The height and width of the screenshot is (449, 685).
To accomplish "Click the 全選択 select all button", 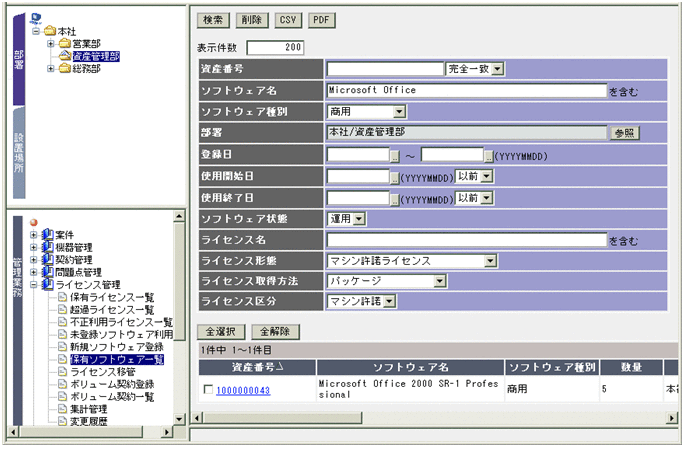I will coord(221,332).
